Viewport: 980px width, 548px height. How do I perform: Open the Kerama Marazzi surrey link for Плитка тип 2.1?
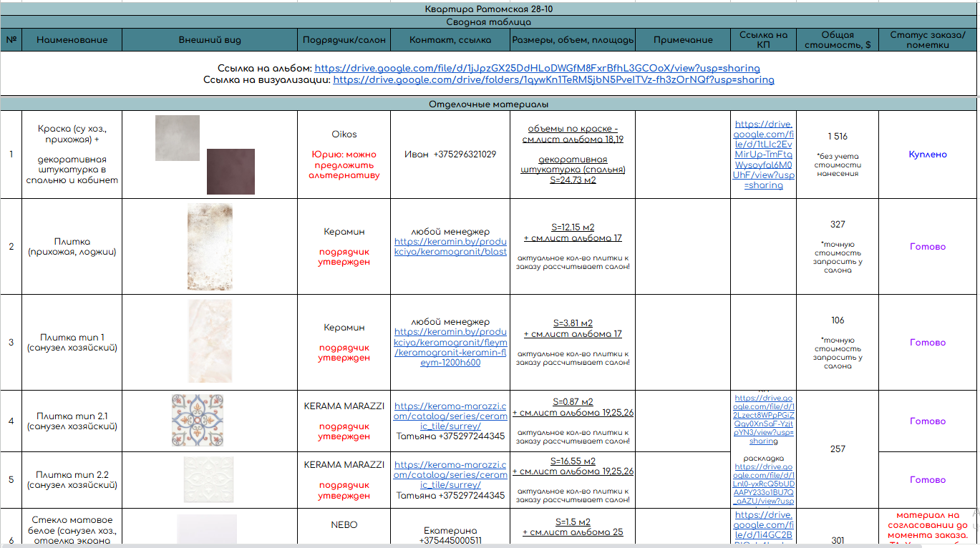450,411
